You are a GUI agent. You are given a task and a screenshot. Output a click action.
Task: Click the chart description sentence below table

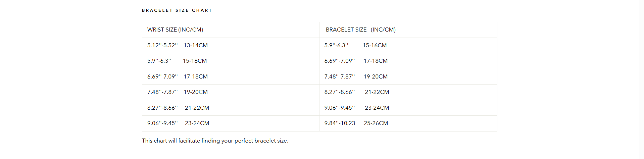215,141
